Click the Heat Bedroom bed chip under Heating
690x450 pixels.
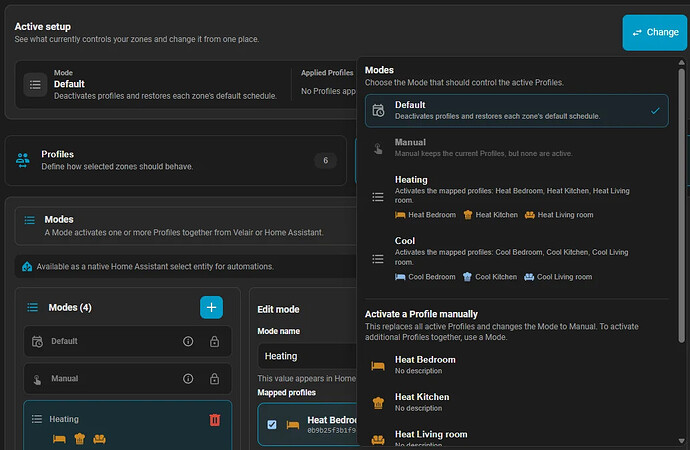426,215
